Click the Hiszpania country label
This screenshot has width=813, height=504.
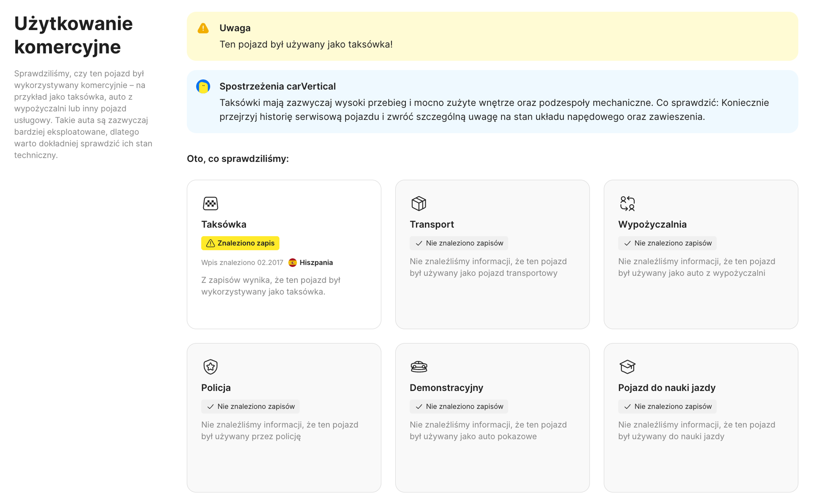click(x=316, y=263)
